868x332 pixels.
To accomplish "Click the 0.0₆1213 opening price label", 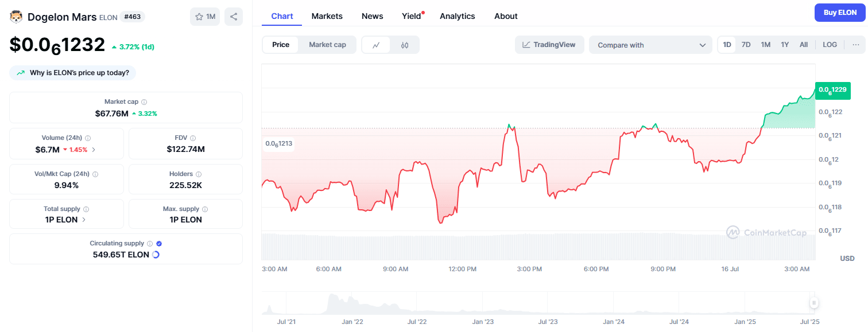I will [279, 143].
